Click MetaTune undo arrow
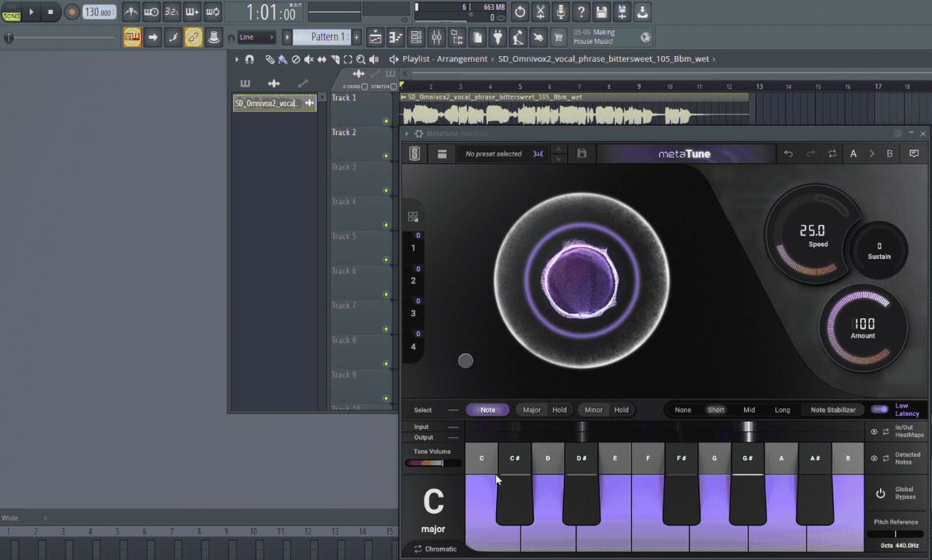The height and width of the screenshot is (560, 932). pyautogui.click(x=788, y=154)
